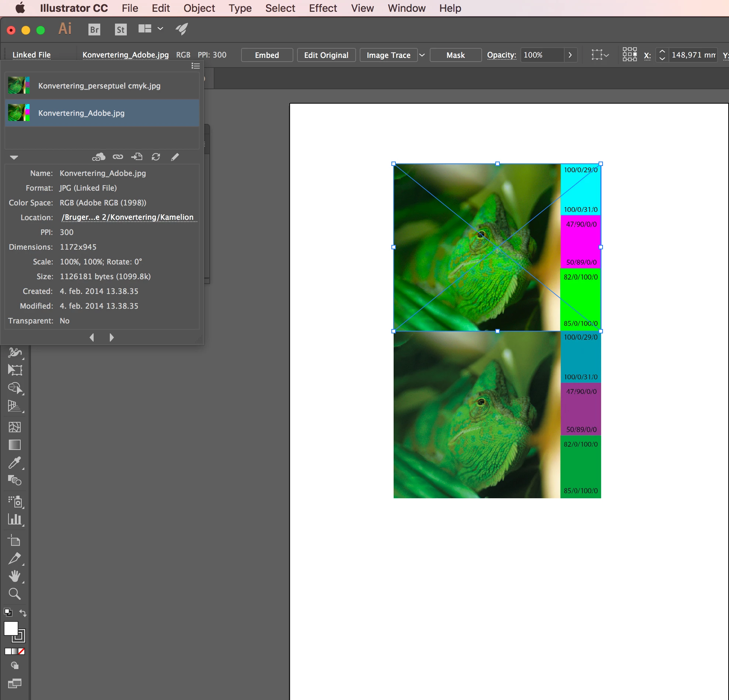Click the Update Link icon

(156, 157)
